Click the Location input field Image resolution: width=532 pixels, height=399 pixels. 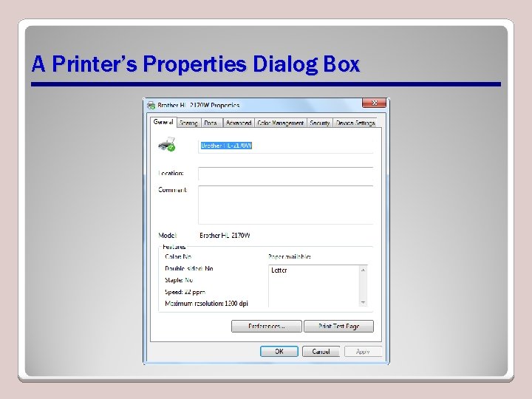point(285,174)
